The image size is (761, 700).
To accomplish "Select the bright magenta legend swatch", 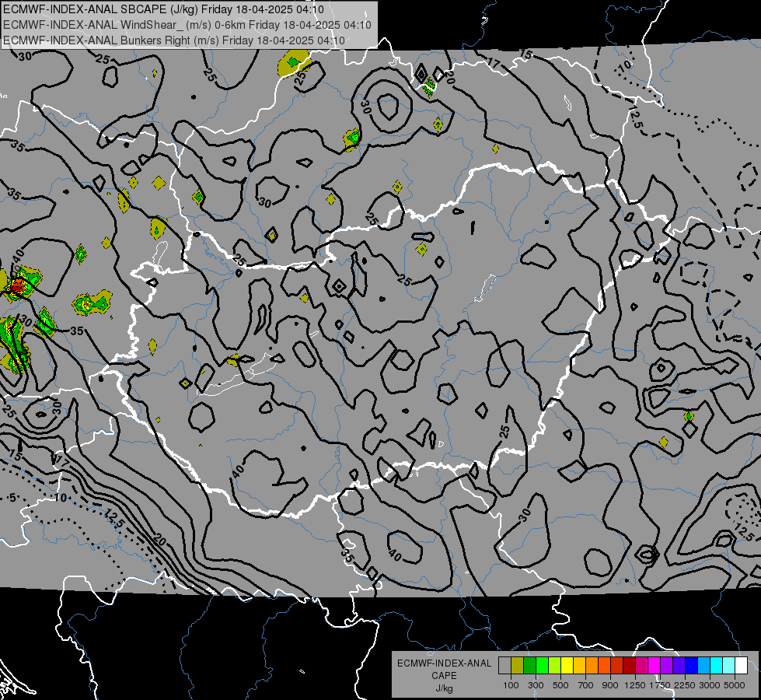I will click(655, 665).
